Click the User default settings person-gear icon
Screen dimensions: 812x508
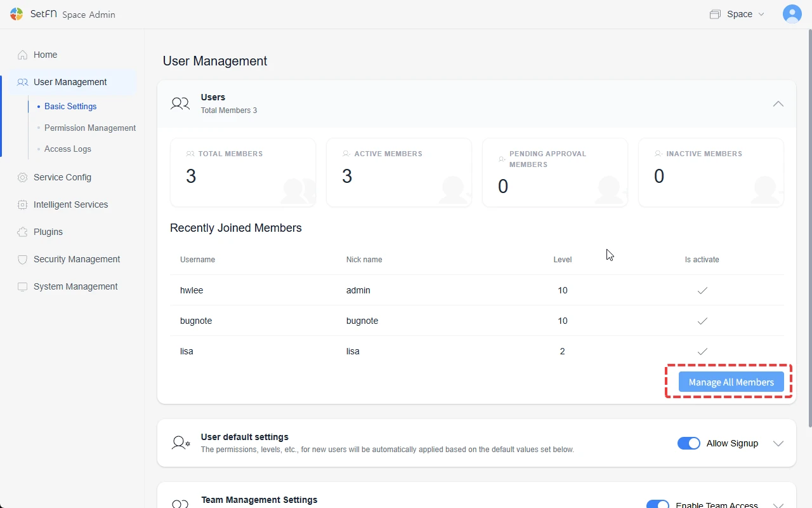(x=181, y=443)
